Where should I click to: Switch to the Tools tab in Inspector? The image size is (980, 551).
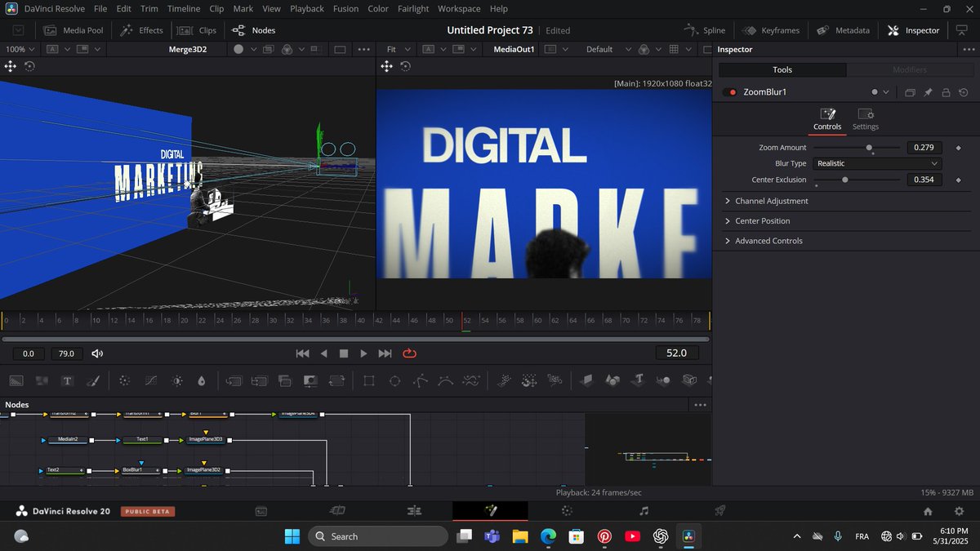pyautogui.click(x=782, y=69)
